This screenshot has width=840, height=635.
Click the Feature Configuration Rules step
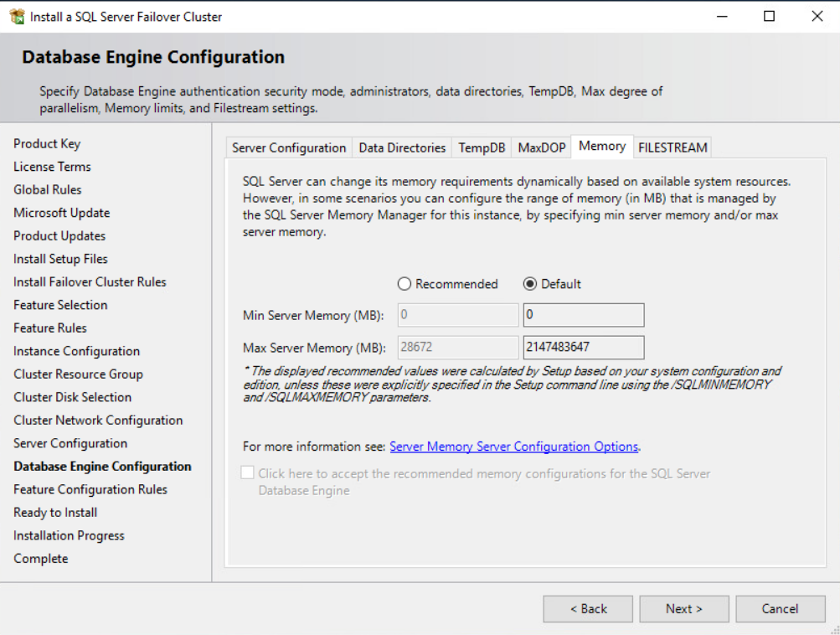pyautogui.click(x=90, y=489)
